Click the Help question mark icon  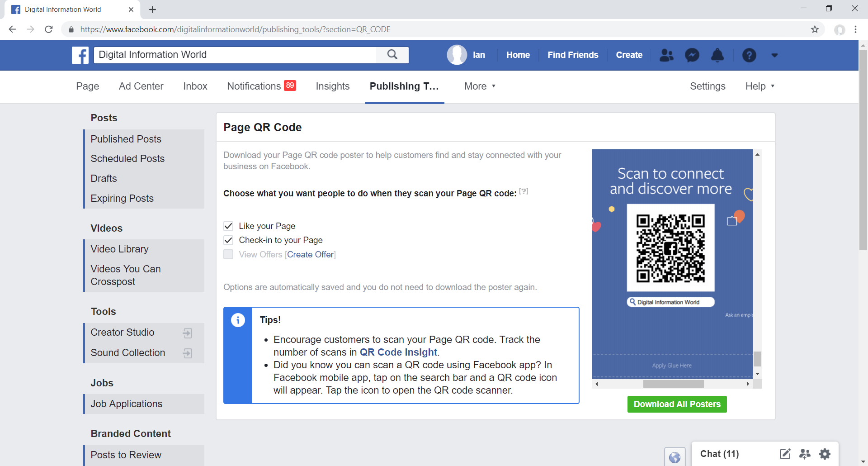[749, 55]
